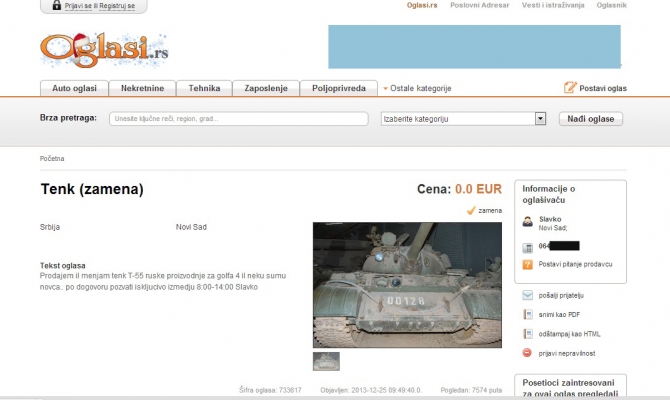Click the padlock login icon
The image size is (670, 400).
pyautogui.click(x=55, y=6)
